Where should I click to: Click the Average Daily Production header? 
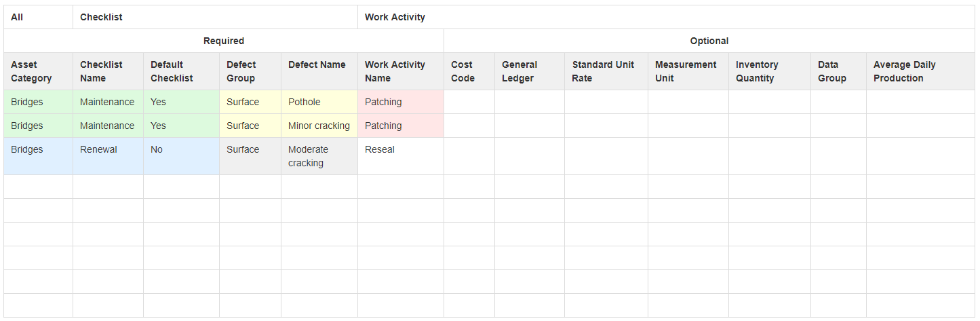920,71
